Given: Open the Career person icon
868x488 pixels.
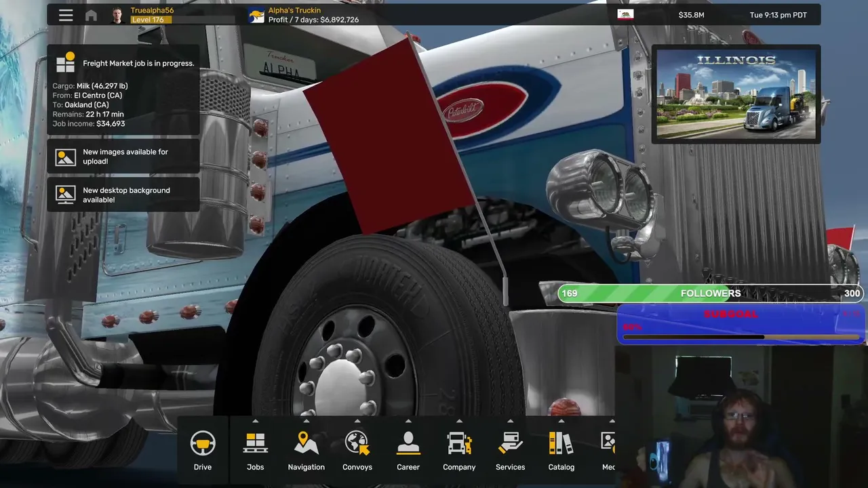Looking at the screenshot, I should point(408,443).
